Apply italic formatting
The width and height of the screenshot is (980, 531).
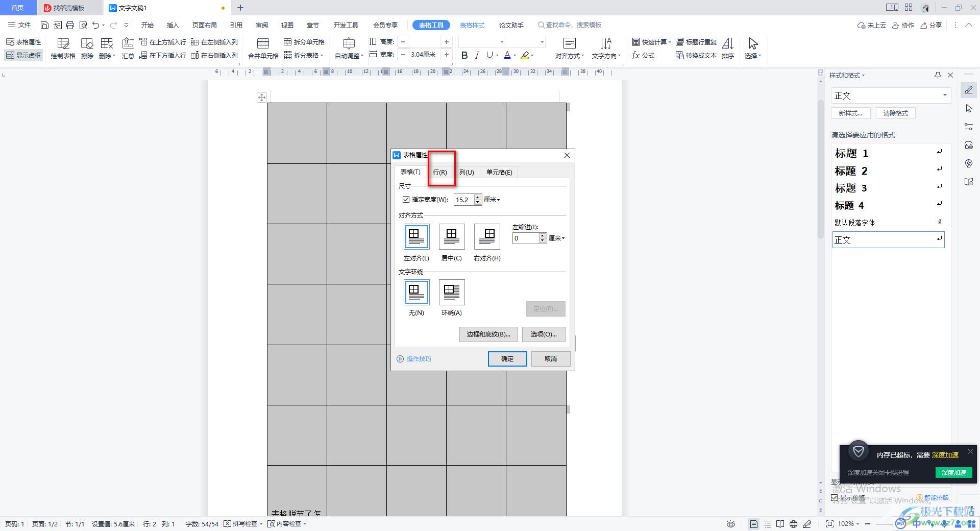[x=477, y=55]
